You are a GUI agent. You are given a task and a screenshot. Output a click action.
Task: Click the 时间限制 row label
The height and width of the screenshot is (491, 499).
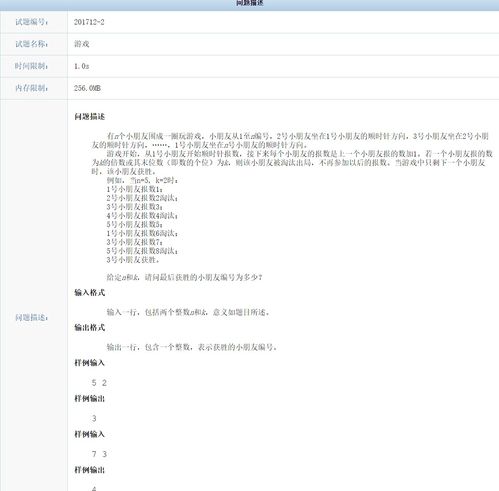click(x=31, y=66)
